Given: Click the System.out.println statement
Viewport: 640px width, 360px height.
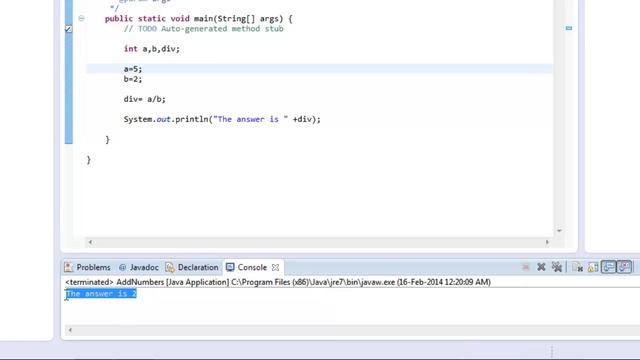Looking at the screenshot, I should pos(222,119).
